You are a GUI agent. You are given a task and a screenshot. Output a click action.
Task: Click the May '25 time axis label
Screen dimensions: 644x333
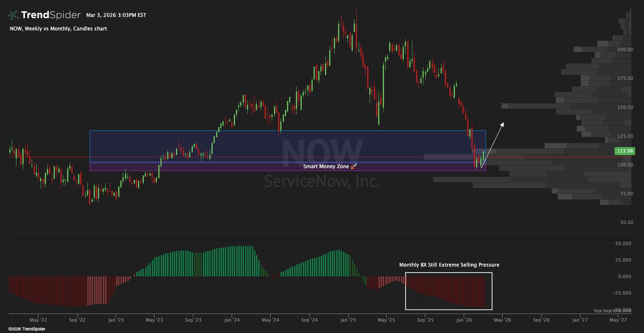tap(387, 320)
